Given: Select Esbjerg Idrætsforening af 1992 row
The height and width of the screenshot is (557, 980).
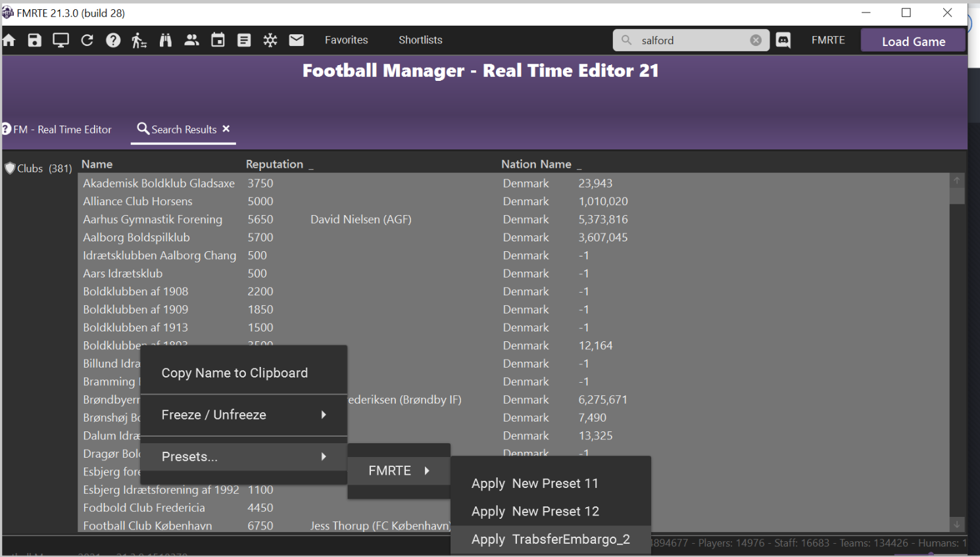Looking at the screenshot, I should (161, 490).
